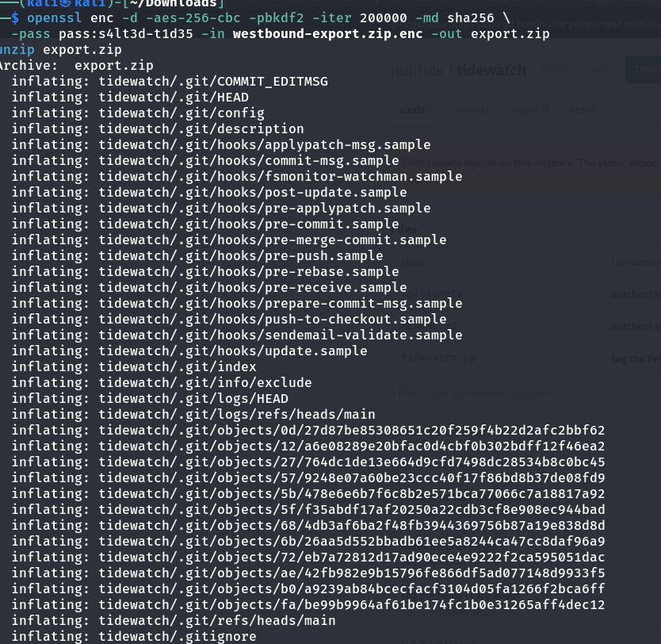
Task: Click the object line 'objects/72/eb7a7281…'
Action: pyautogui.click(x=308, y=557)
